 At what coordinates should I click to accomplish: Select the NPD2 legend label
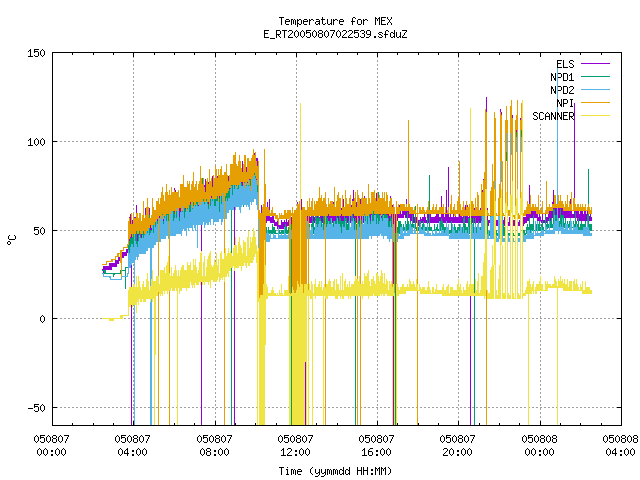[562, 90]
